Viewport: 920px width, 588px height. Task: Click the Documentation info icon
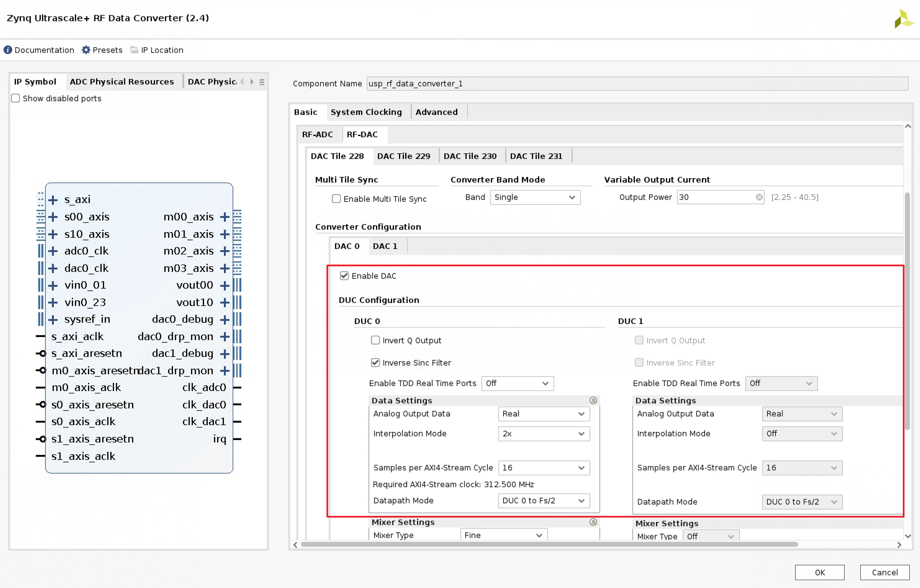pyautogui.click(x=8, y=50)
